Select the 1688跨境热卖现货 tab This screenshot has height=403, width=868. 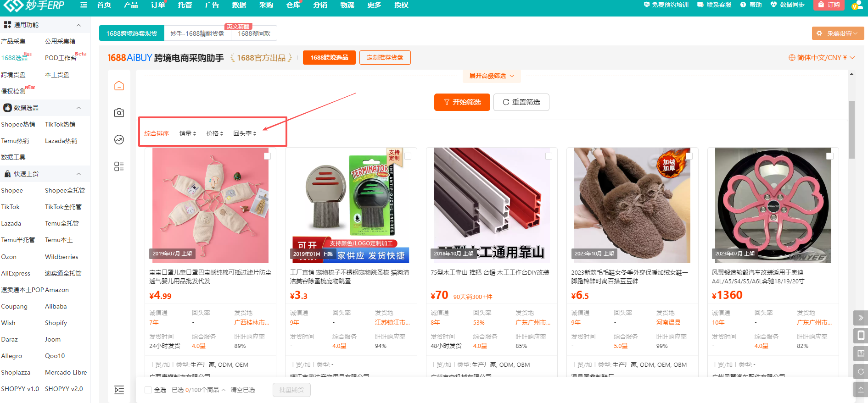point(132,33)
